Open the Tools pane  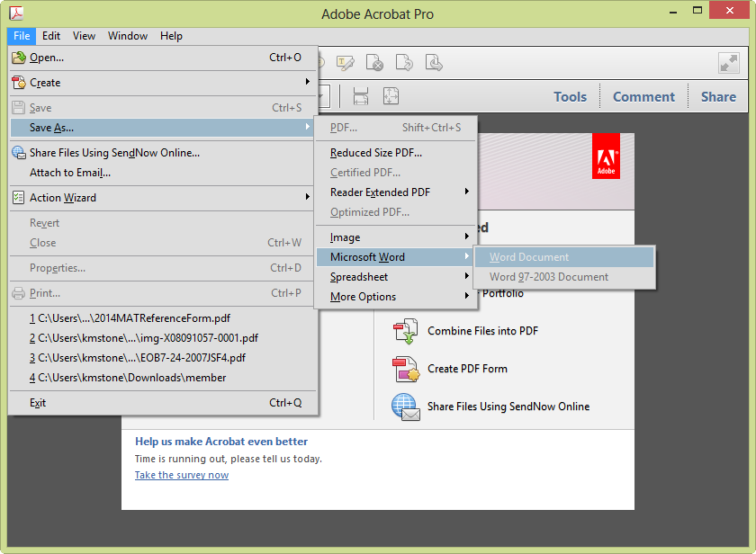click(x=570, y=97)
